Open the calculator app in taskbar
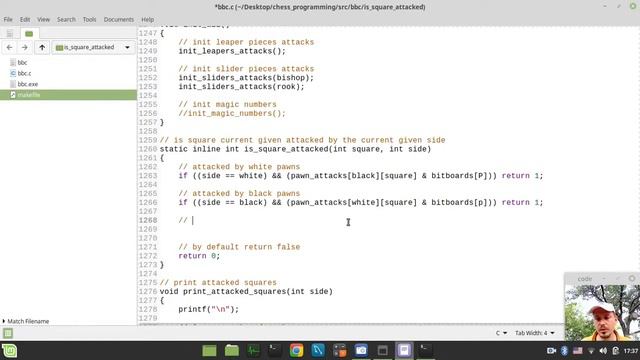 coord(340,351)
